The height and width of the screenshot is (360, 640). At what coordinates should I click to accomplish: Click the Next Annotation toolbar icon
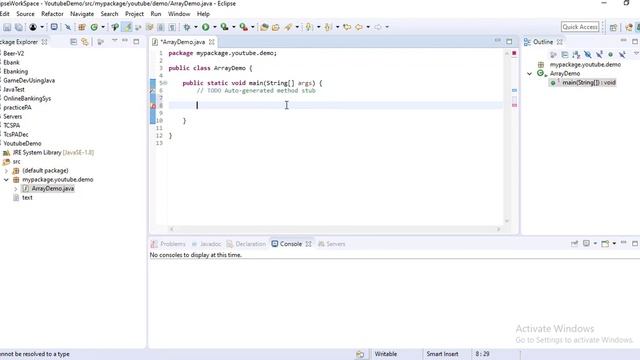[309, 27]
